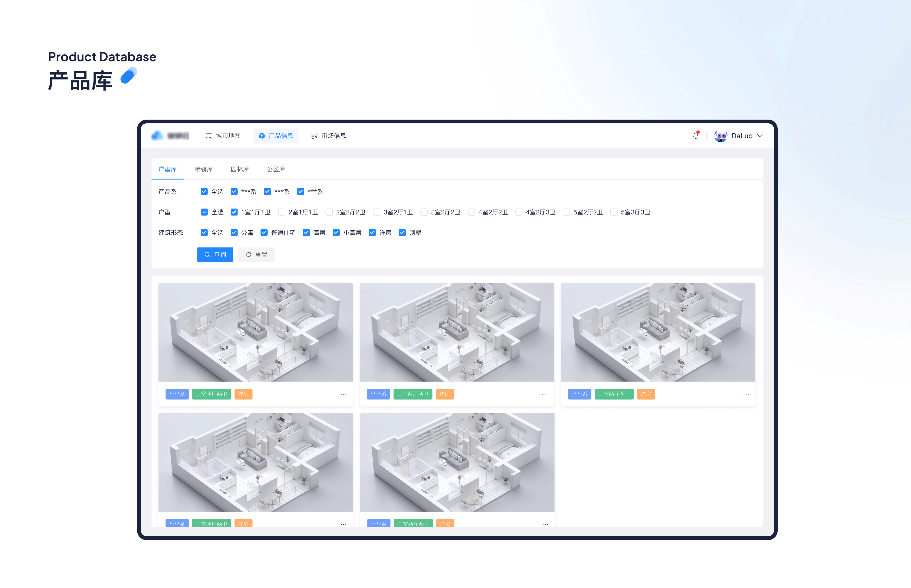The height and width of the screenshot is (588, 911).
Task: Click 三室两厅两卫 tag on first card
Action: point(211,394)
